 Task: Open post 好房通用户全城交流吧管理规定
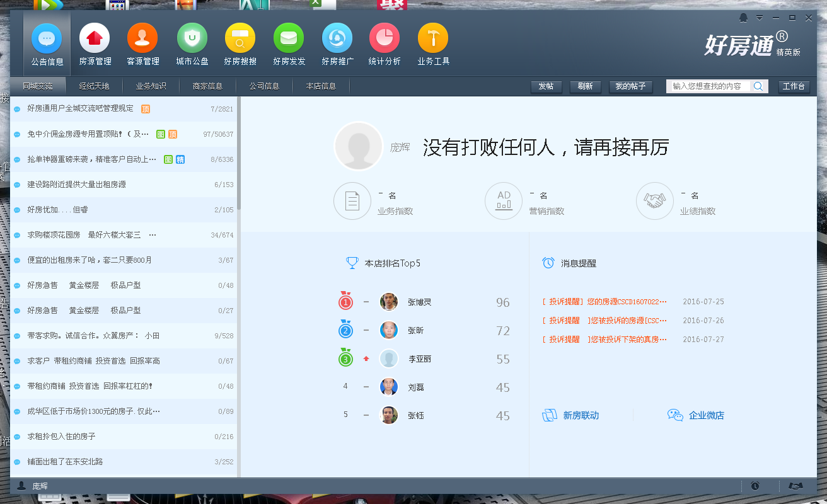[x=124, y=109]
